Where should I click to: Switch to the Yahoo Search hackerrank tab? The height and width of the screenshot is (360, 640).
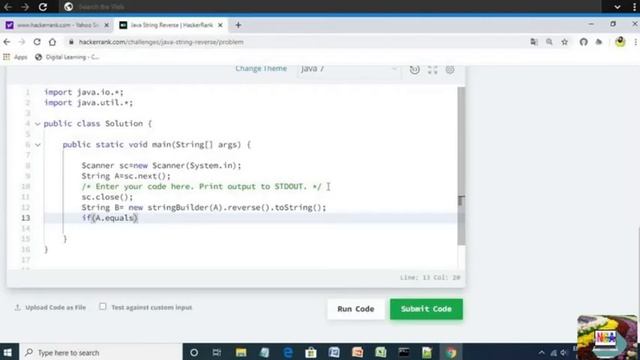coord(56,25)
